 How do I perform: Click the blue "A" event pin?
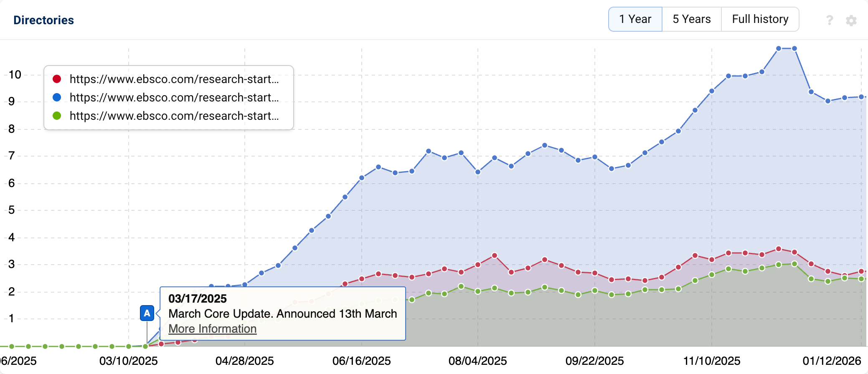[x=147, y=313]
